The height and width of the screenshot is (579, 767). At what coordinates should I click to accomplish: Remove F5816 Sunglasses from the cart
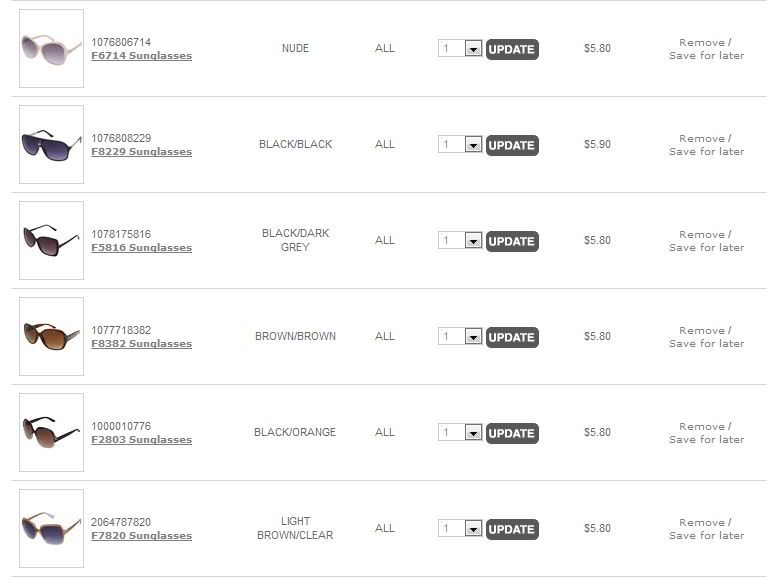[702, 235]
